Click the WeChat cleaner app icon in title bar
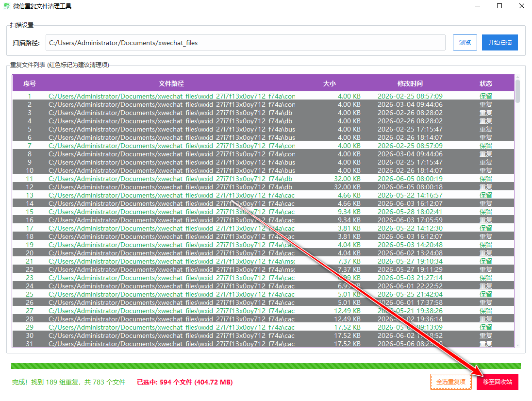The image size is (532, 401). click(7, 6)
